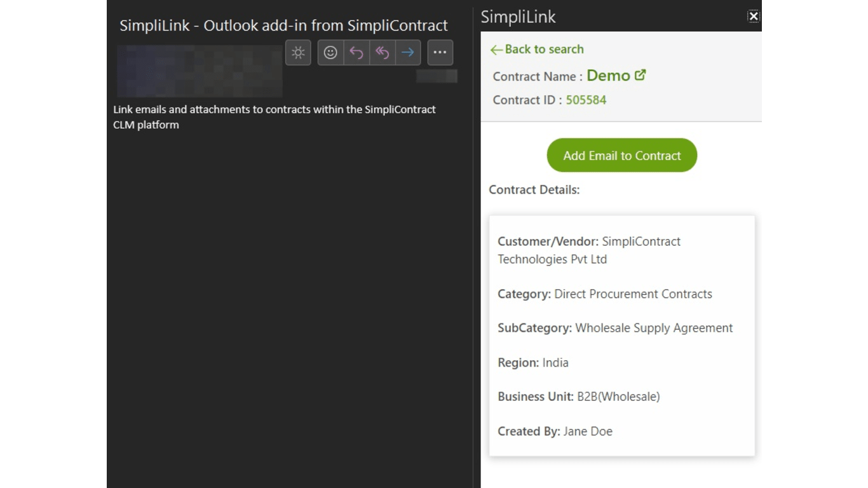Click the external-link icon beside Demo

tap(641, 75)
